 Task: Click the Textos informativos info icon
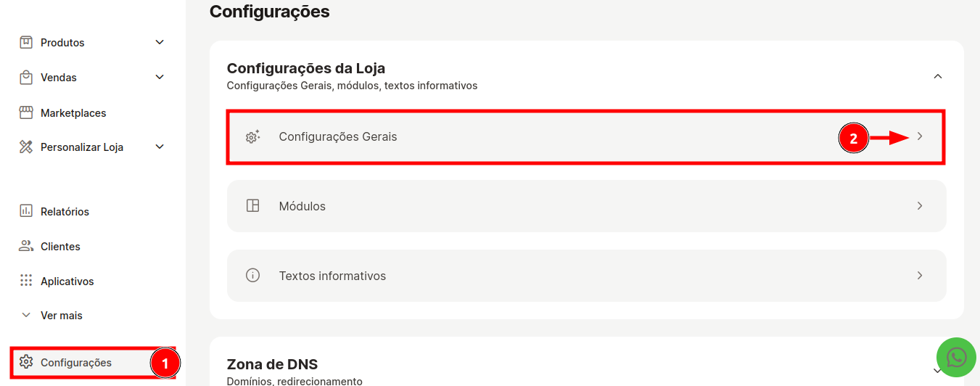pyautogui.click(x=252, y=276)
